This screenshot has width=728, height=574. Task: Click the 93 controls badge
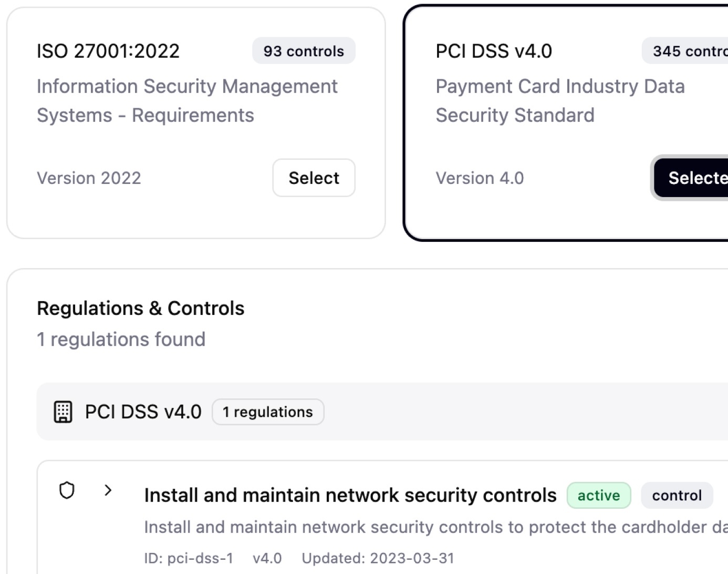[x=304, y=51]
